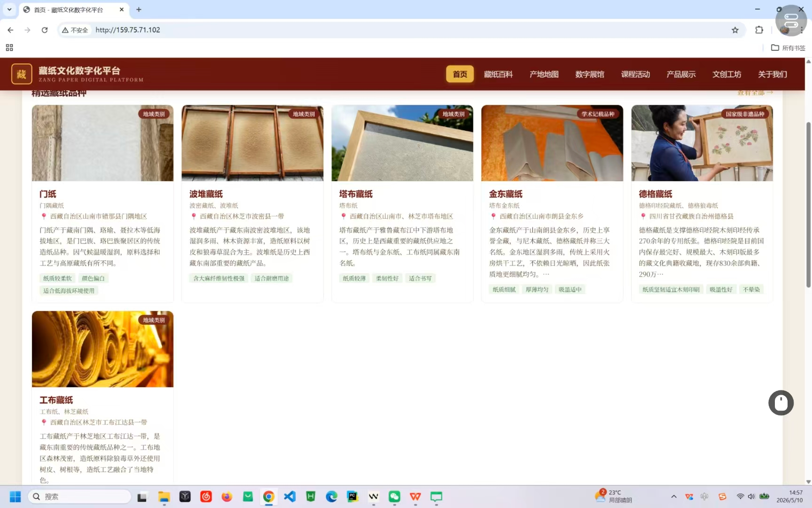Bookmark this page with the star icon
Image resolution: width=812 pixels, height=508 pixels.
pos(735,30)
